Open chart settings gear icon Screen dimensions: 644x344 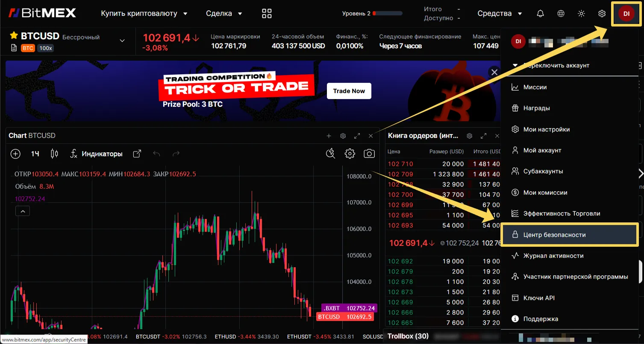pos(350,154)
